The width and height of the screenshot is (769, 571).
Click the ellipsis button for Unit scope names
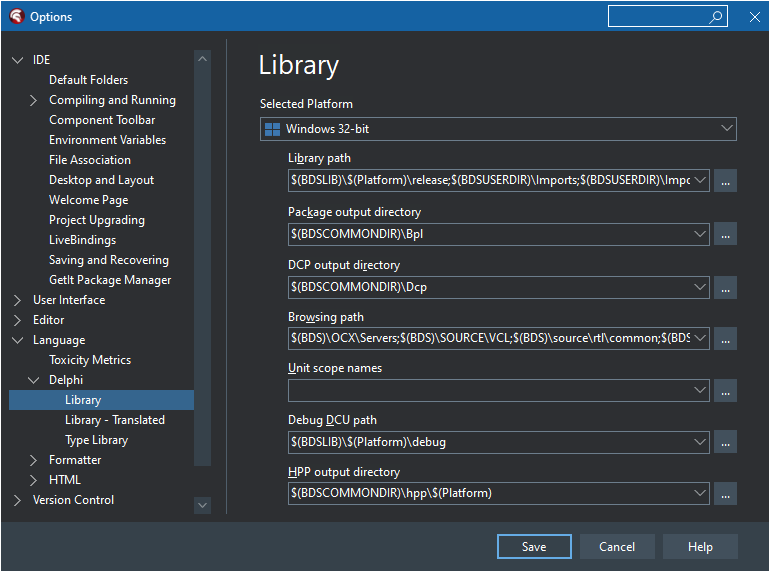point(725,390)
